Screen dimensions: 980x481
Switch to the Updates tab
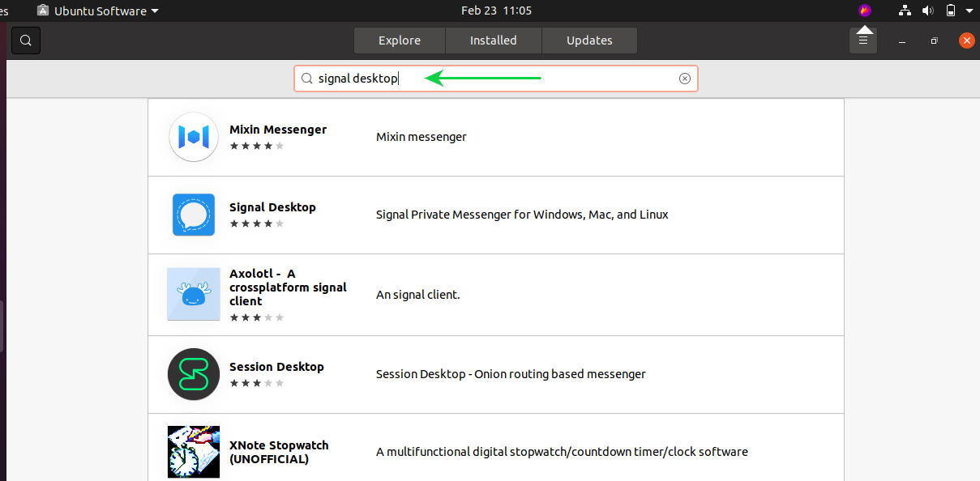click(589, 40)
